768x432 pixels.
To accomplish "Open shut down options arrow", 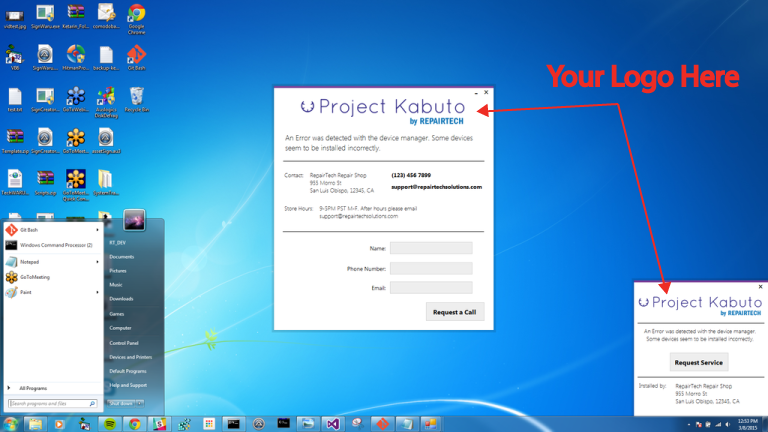I will pyautogui.click(x=140, y=404).
